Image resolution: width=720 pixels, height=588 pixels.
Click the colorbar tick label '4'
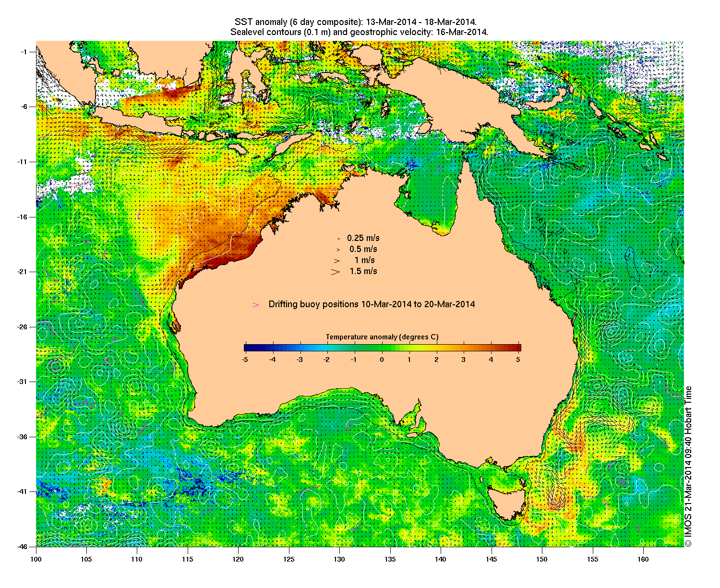pos(491,359)
